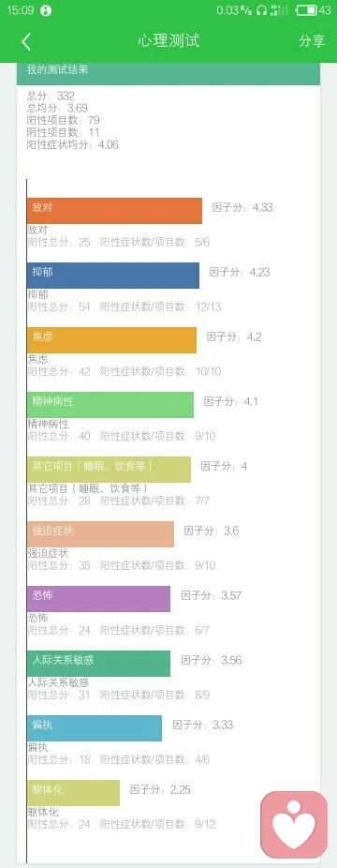Tap the purple 恐怖 bar
337x868 pixels.
[x=99, y=599]
